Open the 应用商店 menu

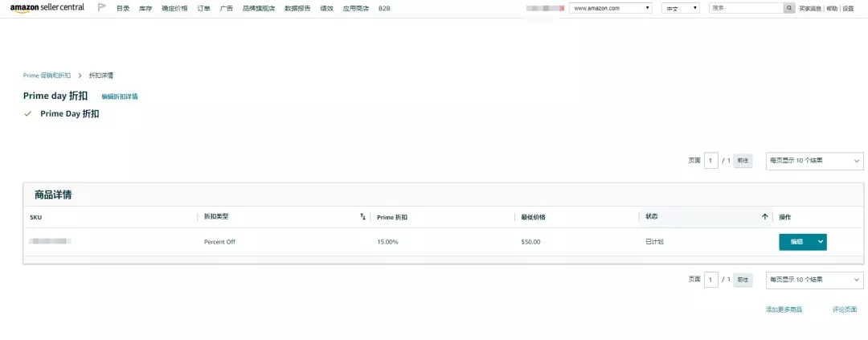(x=356, y=9)
